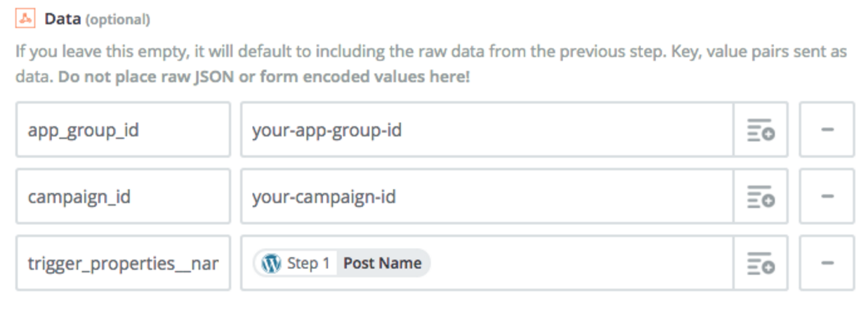Remove the app_group_id row with minus
Screen dimensions: 868x309
click(x=827, y=130)
